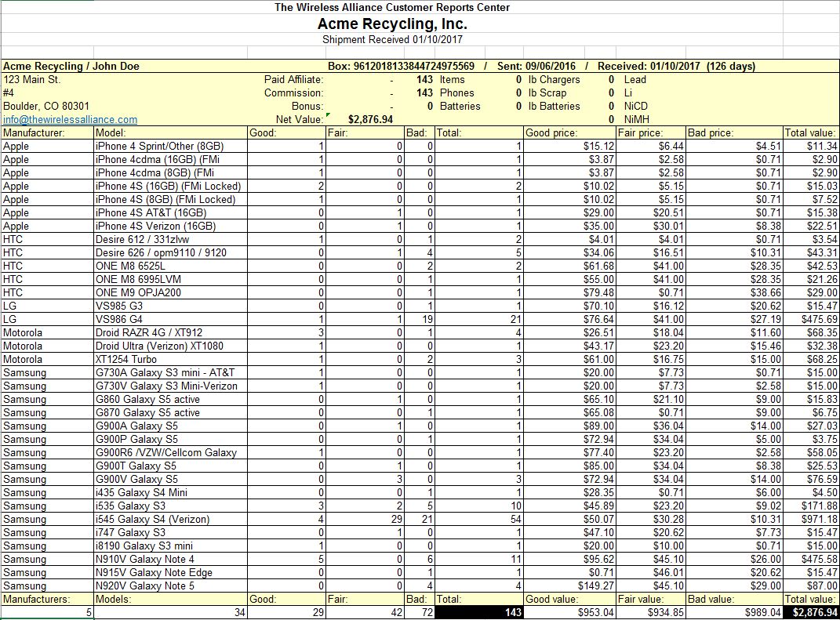The image size is (840, 620).
Task: Click the G860 Galaxy S5 active cell
Action: pyautogui.click(x=170, y=400)
